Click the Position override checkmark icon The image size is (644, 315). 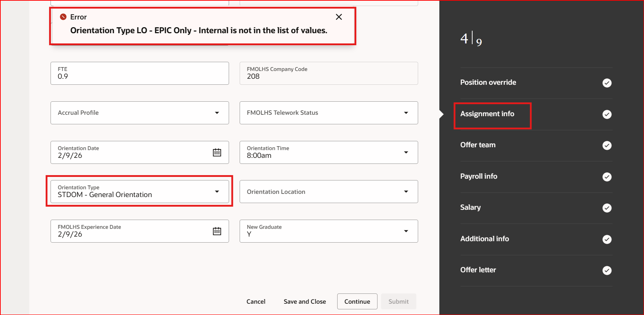[x=607, y=83]
